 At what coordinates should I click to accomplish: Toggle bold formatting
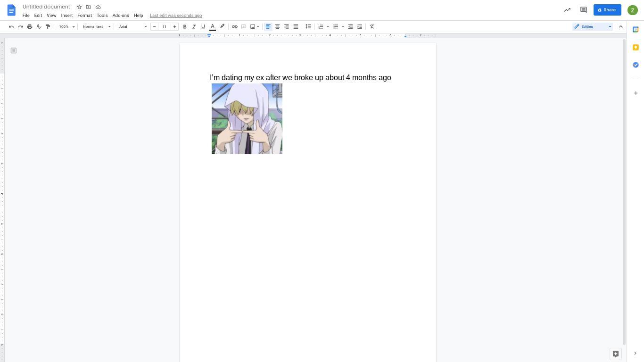pyautogui.click(x=185, y=27)
